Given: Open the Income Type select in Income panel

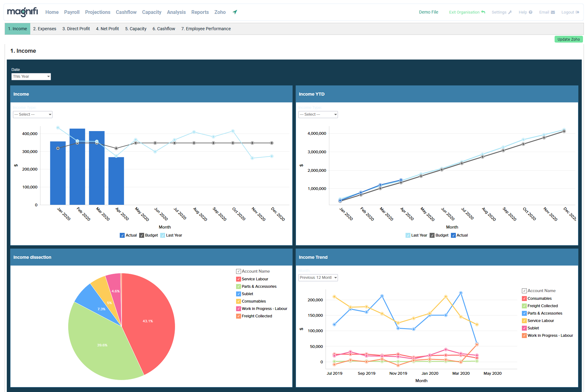Looking at the screenshot, I should [x=32, y=114].
